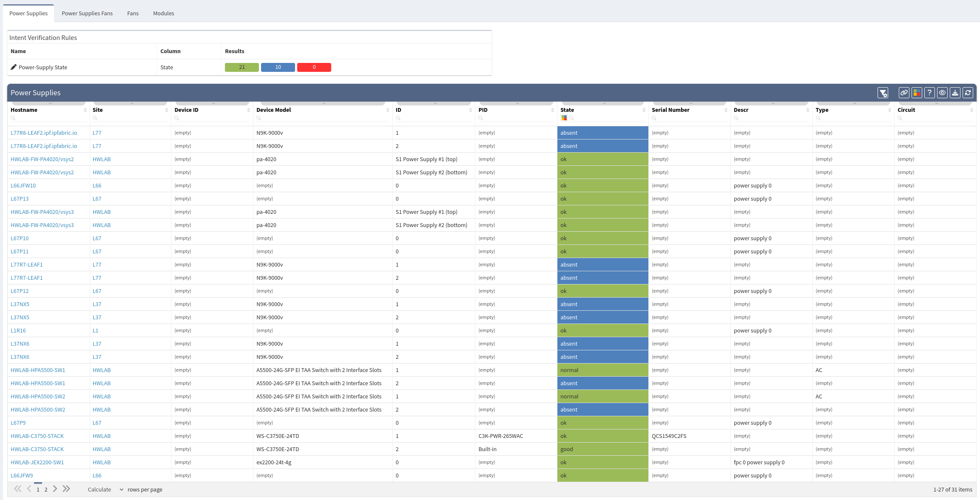
Task: Switch to the Power Supplies tab
Action: click(28, 13)
